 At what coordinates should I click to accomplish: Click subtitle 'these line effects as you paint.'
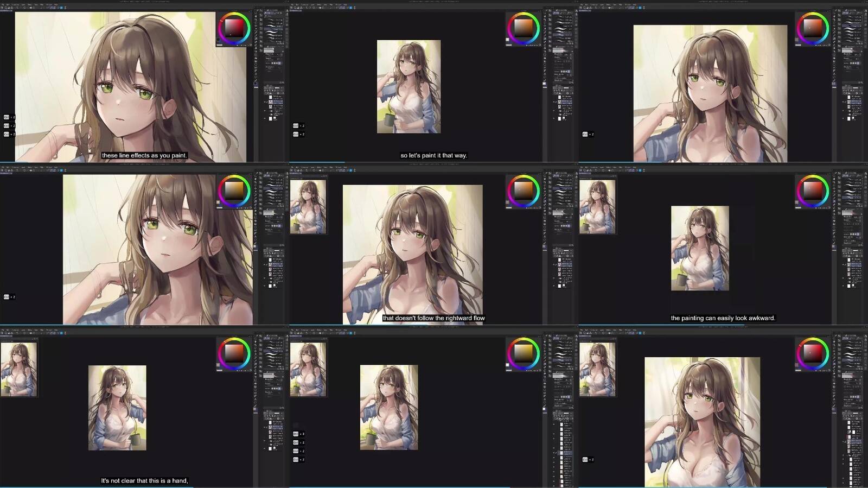144,155
